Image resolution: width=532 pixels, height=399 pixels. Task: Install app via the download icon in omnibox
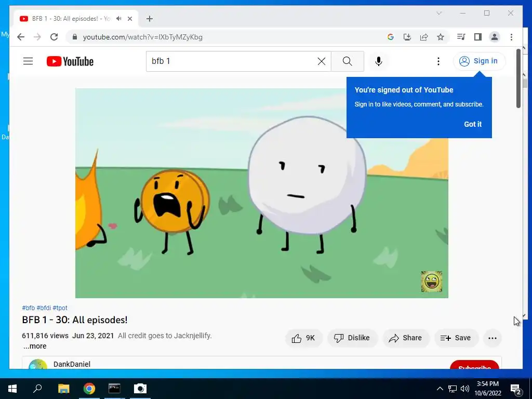pos(407,37)
